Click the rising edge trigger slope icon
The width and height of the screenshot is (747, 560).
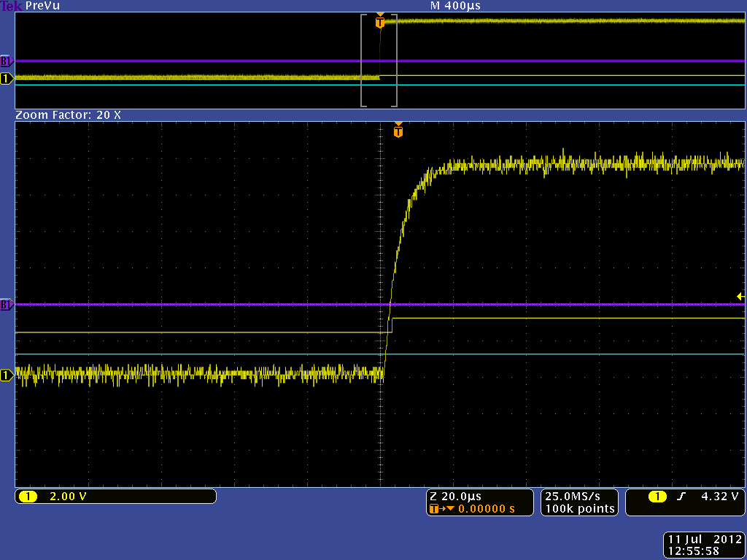coord(681,497)
